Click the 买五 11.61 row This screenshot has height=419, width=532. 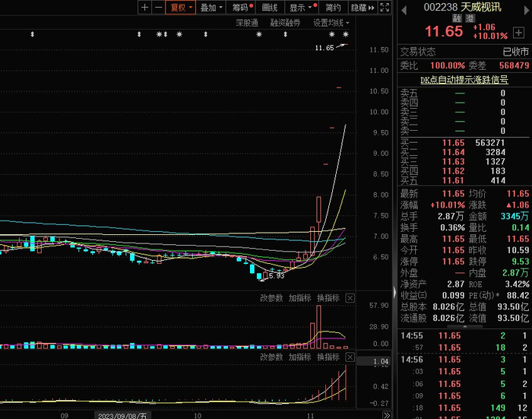pyautogui.click(x=464, y=180)
